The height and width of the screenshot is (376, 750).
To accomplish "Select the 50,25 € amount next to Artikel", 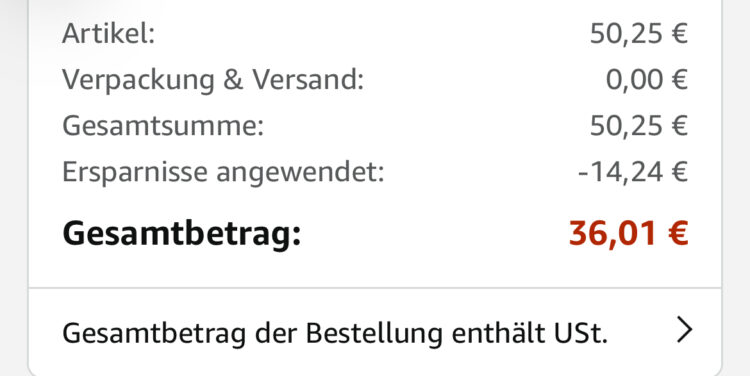I will pos(639,34).
